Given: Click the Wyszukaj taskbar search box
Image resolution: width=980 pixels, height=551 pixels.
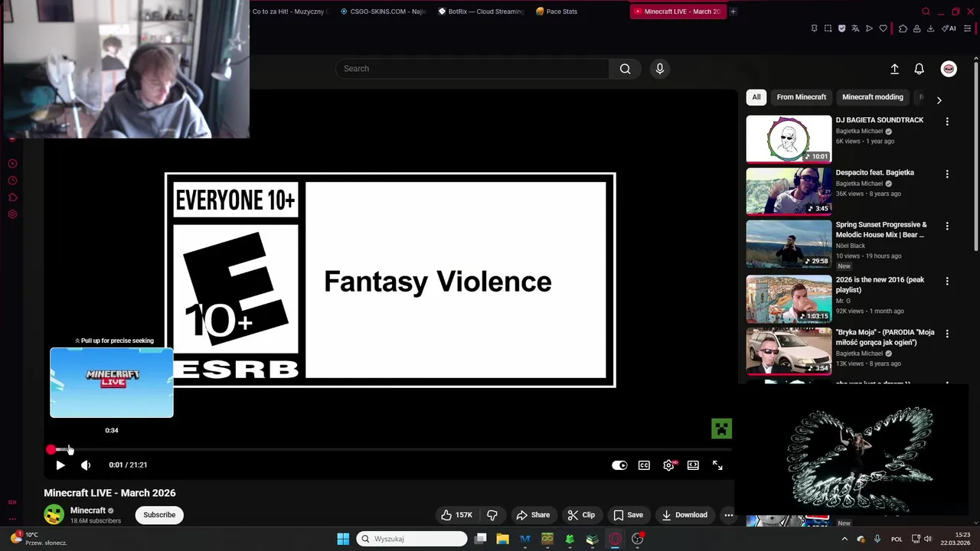Looking at the screenshot, I should pos(412,539).
